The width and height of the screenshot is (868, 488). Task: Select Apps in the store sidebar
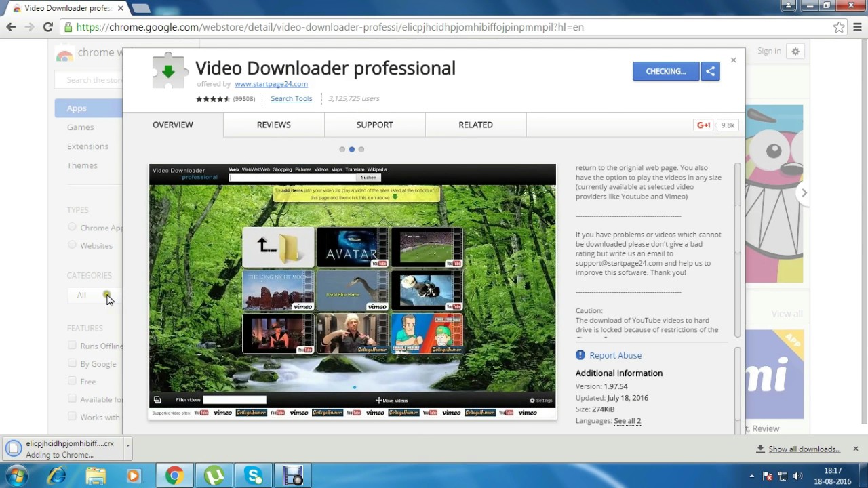click(88, 108)
